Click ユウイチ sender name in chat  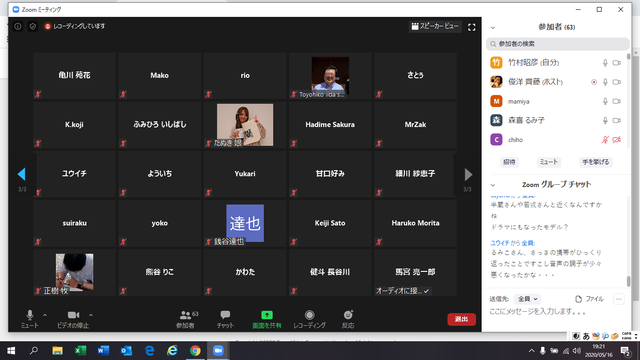500,243
